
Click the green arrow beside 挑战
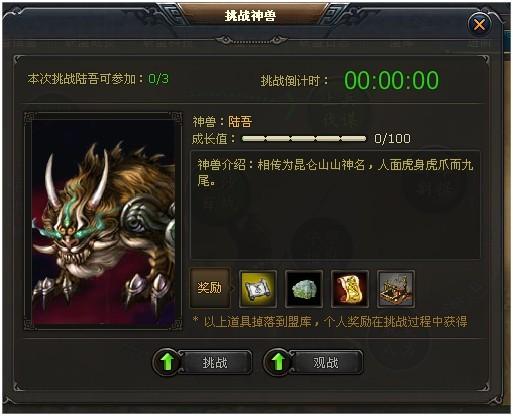pyautogui.click(x=167, y=362)
